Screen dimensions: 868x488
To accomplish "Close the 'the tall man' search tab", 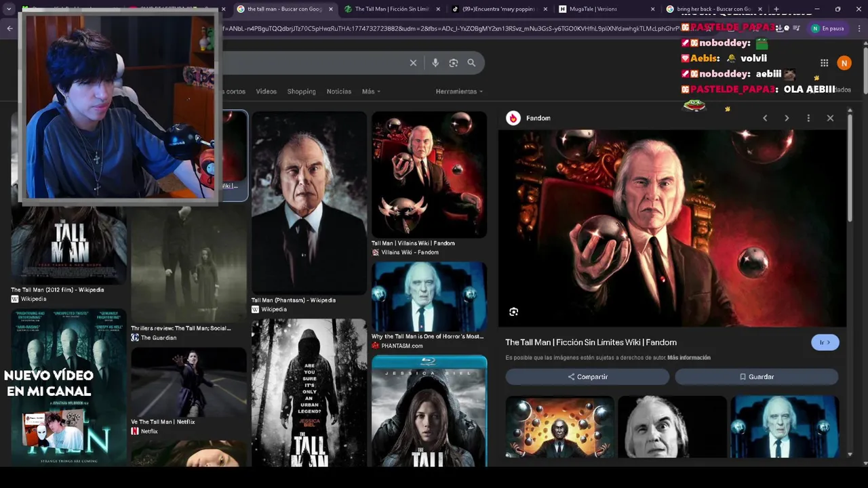I will (x=331, y=9).
